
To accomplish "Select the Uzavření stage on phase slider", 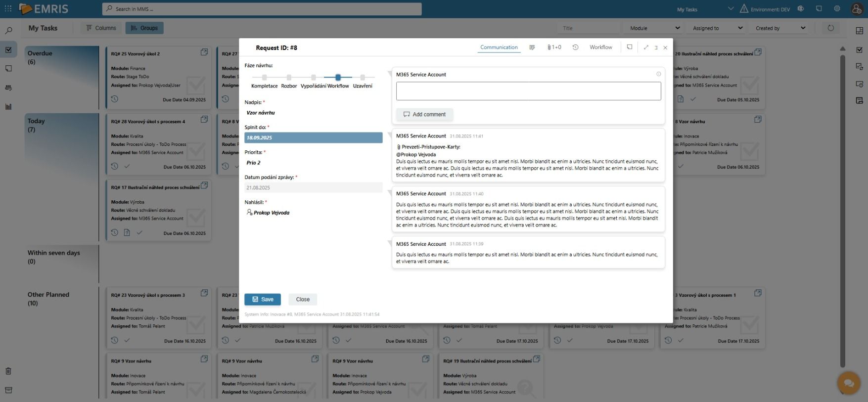I will coord(363,78).
